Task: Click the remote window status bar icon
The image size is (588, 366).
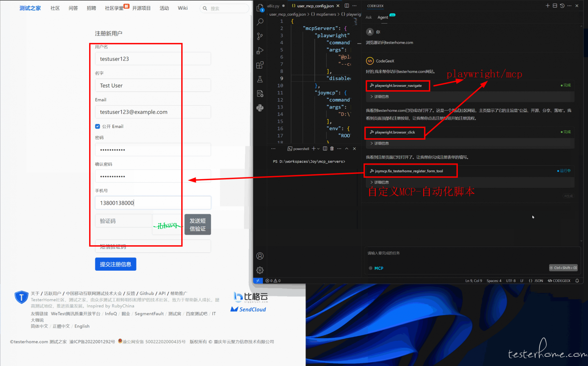Action: pyautogui.click(x=258, y=281)
